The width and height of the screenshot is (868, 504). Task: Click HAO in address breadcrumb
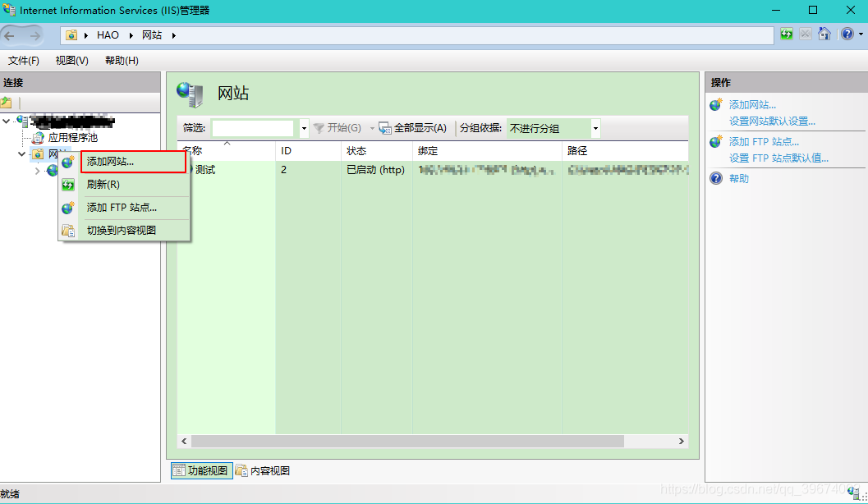coord(108,35)
